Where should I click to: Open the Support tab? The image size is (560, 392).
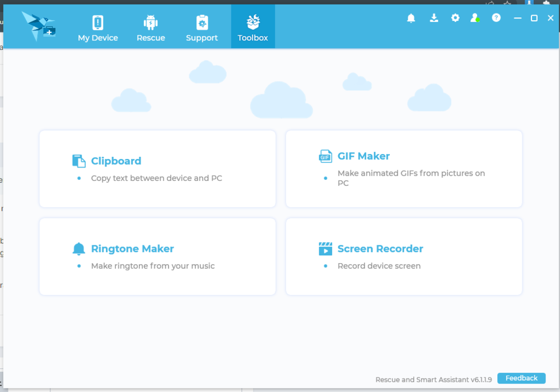tap(202, 27)
